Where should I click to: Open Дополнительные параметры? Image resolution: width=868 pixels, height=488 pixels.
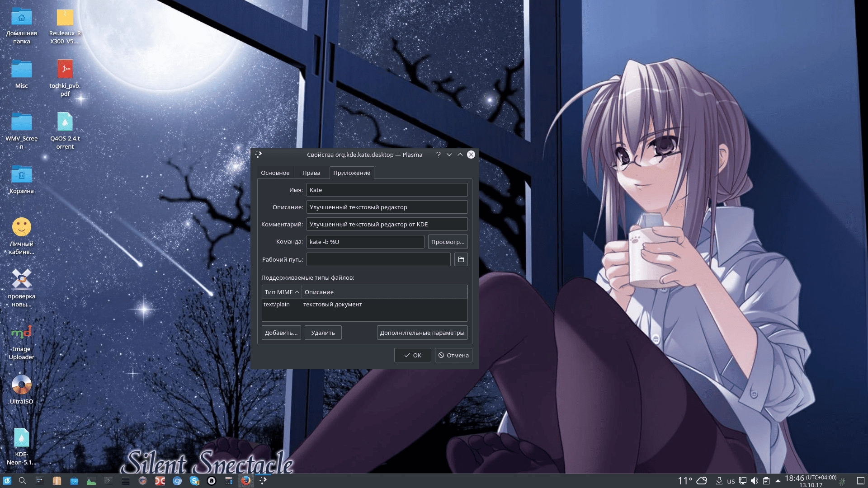click(422, 333)
